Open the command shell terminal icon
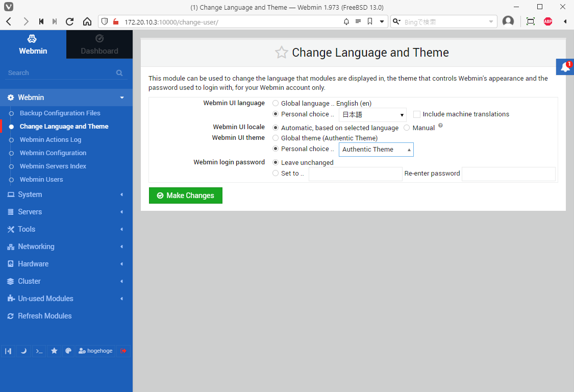This screenshot has height=392, width=574. (39, 351)
